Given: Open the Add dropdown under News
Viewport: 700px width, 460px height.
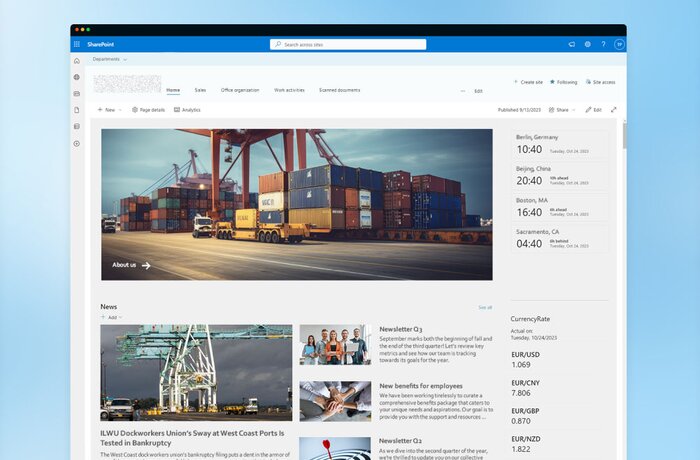Looking at the screenshot, I should (111, 317).
